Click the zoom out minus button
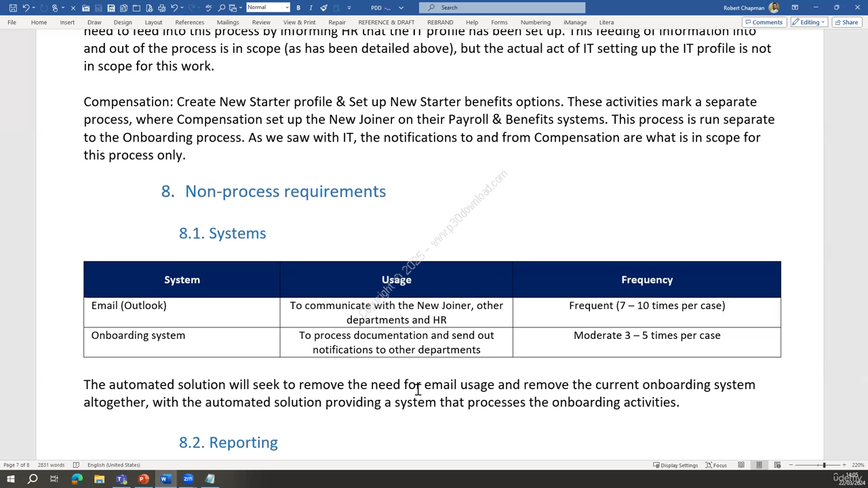Viewport: 868px width, 488px height. (x=791, y=465)
